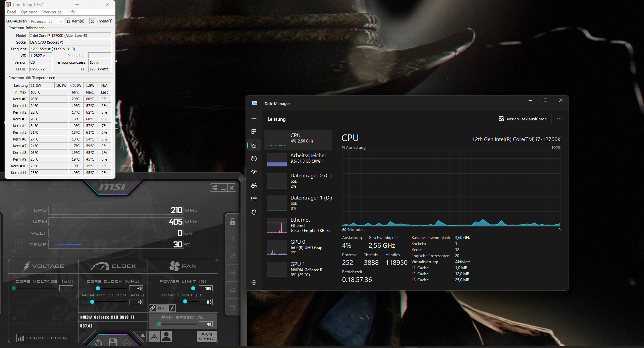The height and width of the screenshot is (348, 644).
Task: Click the apply checkmark icon in Afterburner
Action: coord(127,343)
